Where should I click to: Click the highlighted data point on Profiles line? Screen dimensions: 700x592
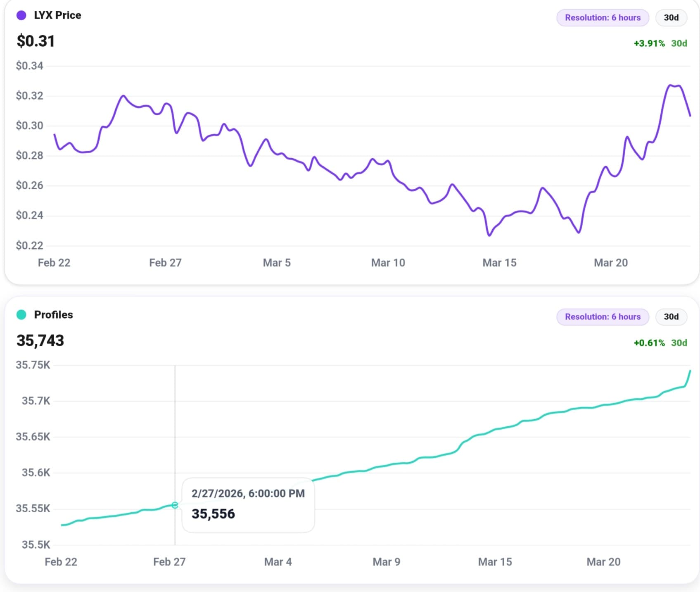tap(175, 505)
